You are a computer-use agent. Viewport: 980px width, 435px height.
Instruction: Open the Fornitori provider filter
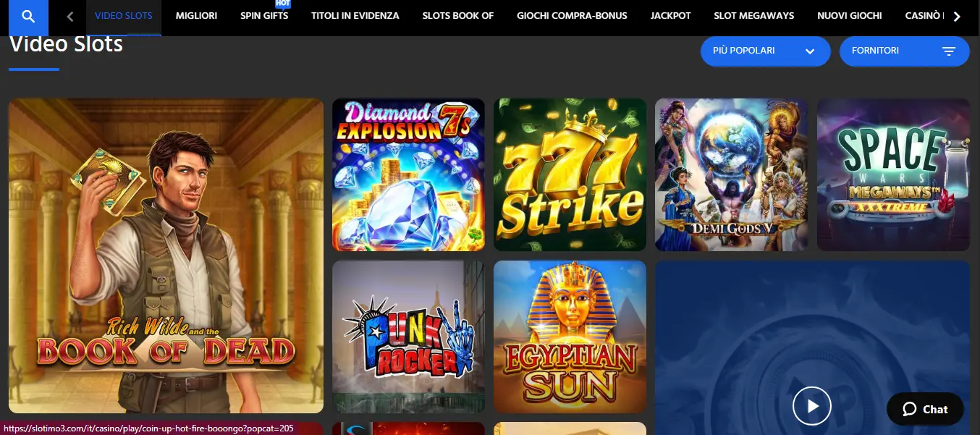click(904, 51)
